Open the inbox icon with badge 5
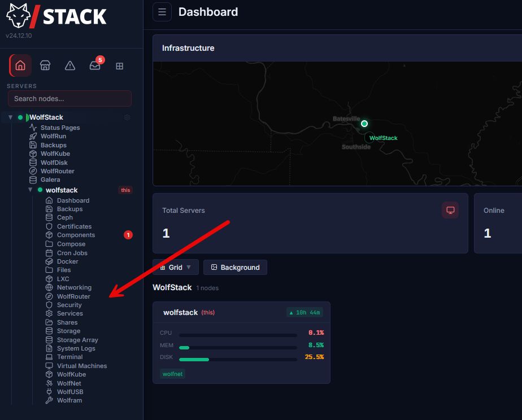 tap(95, 65)
